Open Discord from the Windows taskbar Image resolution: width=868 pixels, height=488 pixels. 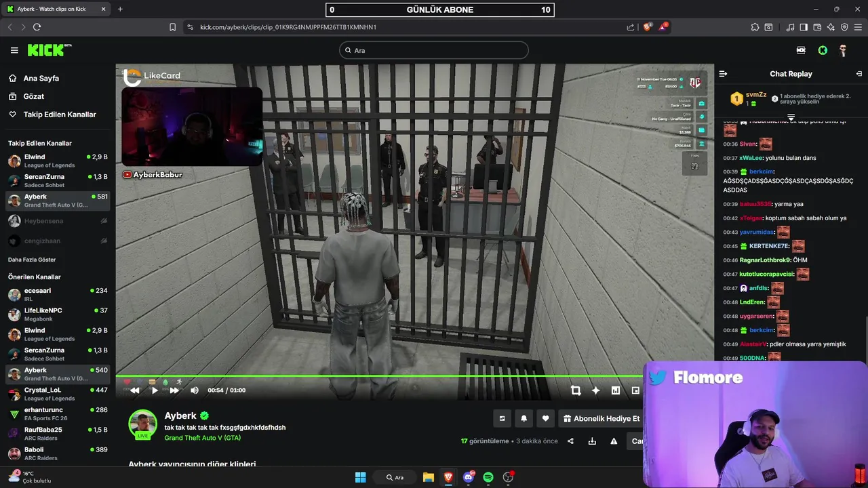pos(468,477)
